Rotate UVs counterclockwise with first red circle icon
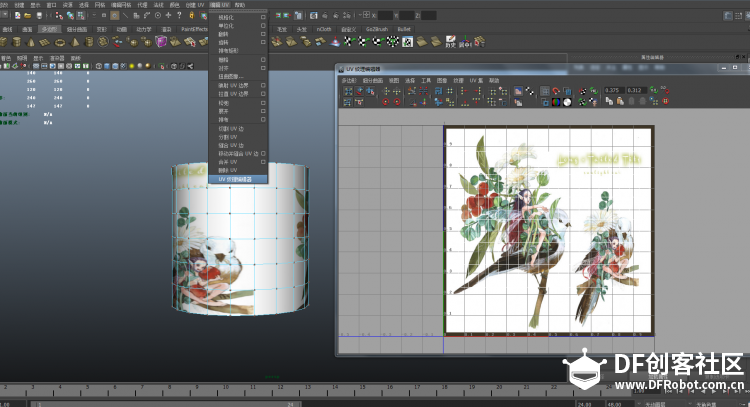This screenshot has width=750, height=407. [386, 101]
